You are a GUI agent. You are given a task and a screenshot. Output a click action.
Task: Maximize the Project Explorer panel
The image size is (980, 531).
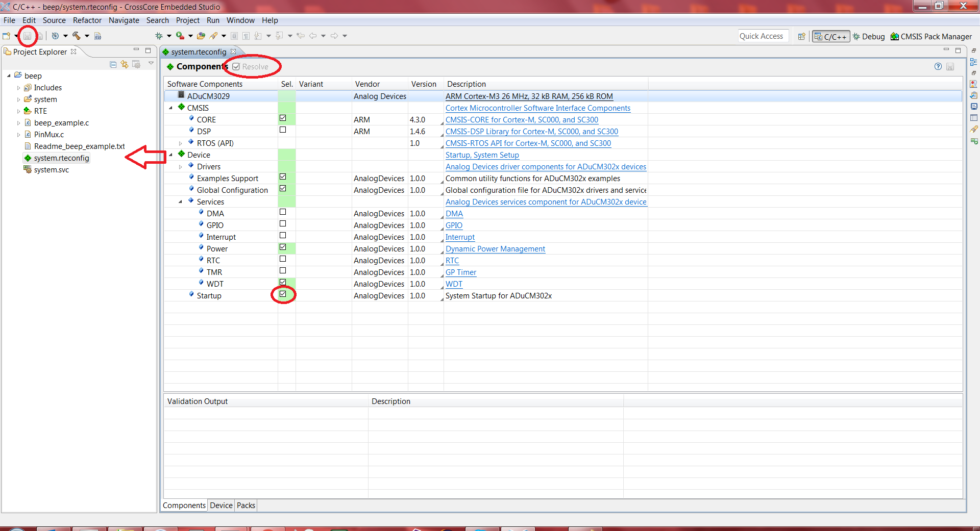(x=148, y=50)
